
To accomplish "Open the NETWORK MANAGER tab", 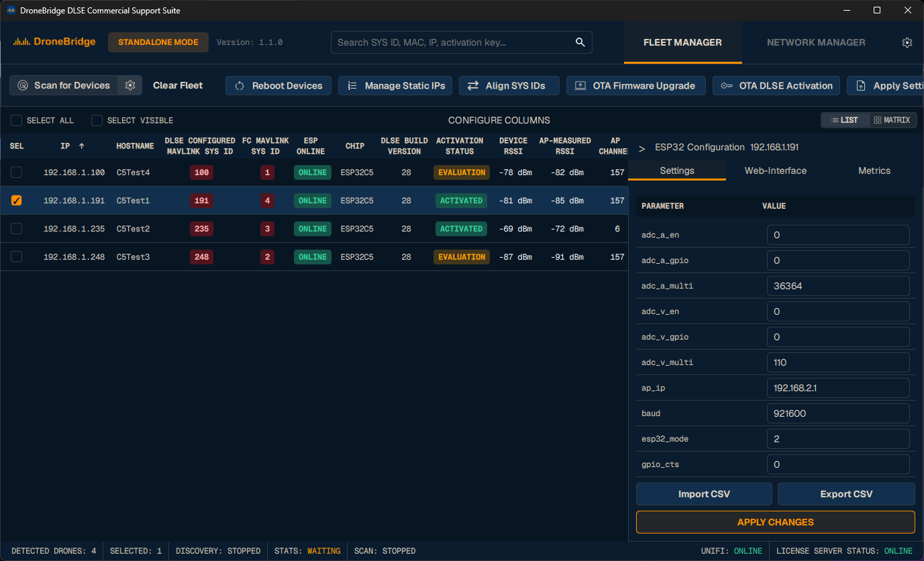I will click(816, 42).
